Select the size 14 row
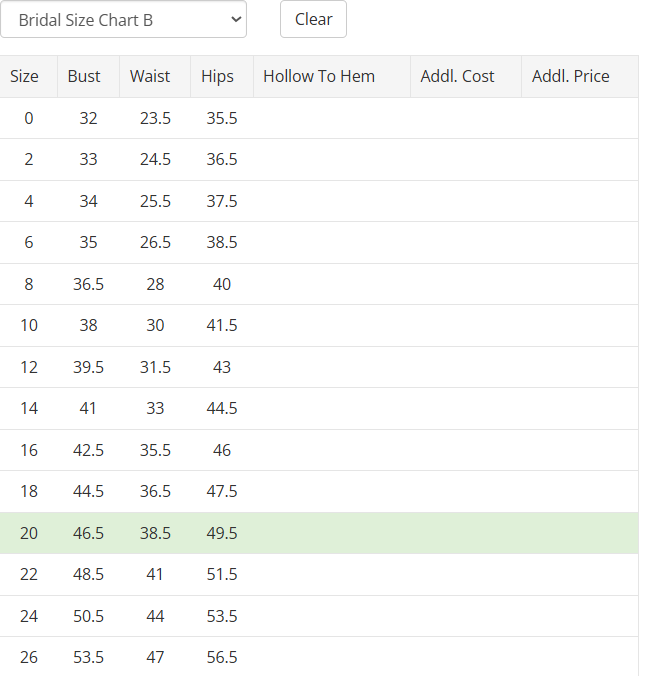This screenshot has width=651, height=676. 319,408
